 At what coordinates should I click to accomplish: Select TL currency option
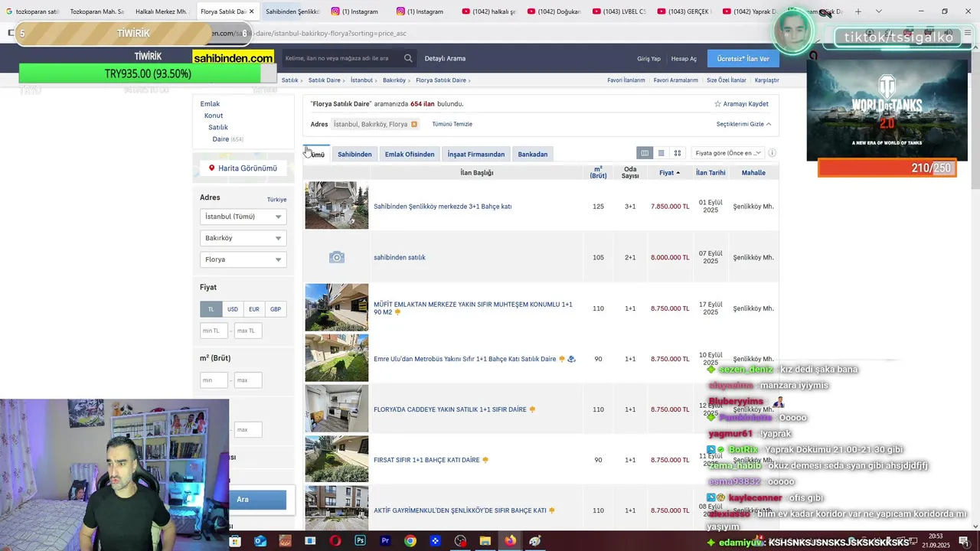211,309
